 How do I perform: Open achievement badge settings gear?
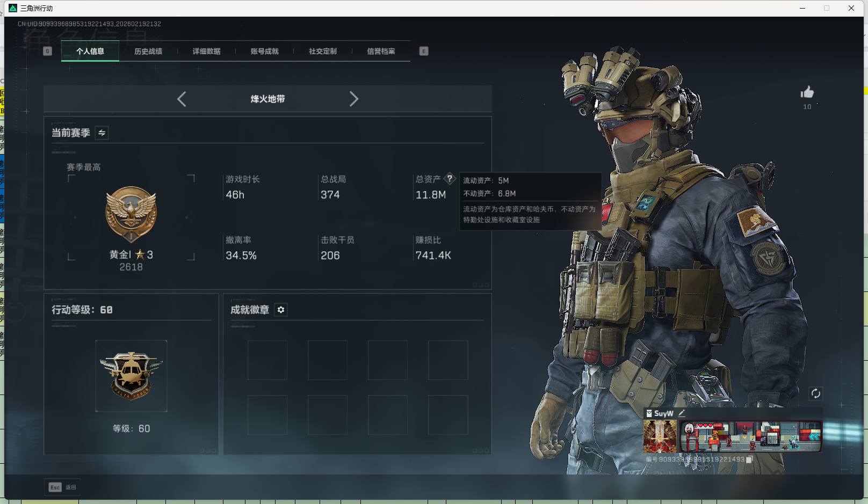(281, 310)
